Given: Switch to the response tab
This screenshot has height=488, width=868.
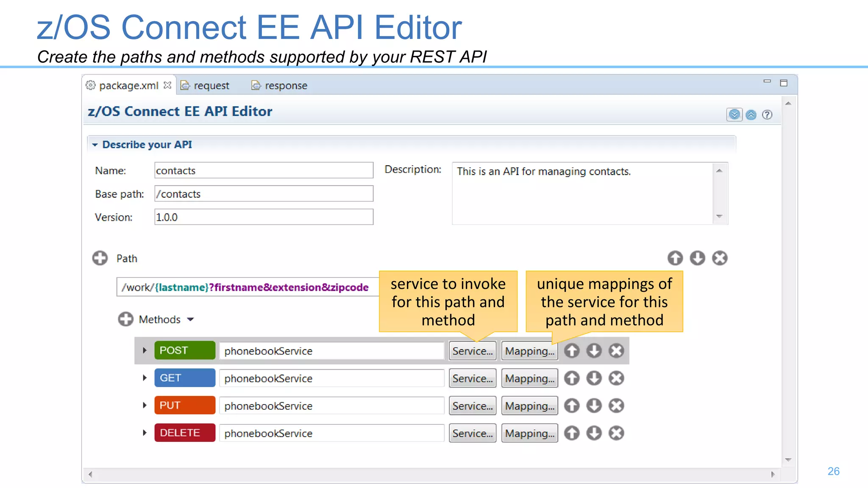Looking at the screenshot, I should click(x=280, y=85).
